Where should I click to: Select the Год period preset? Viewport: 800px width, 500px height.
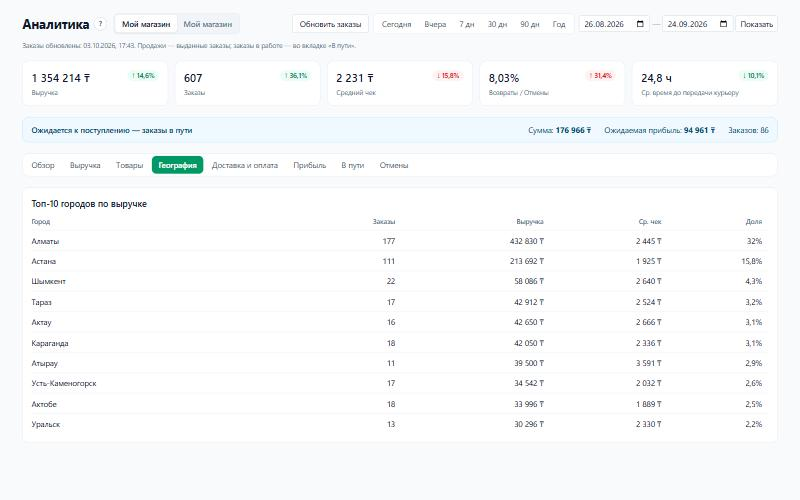[559, 24]
